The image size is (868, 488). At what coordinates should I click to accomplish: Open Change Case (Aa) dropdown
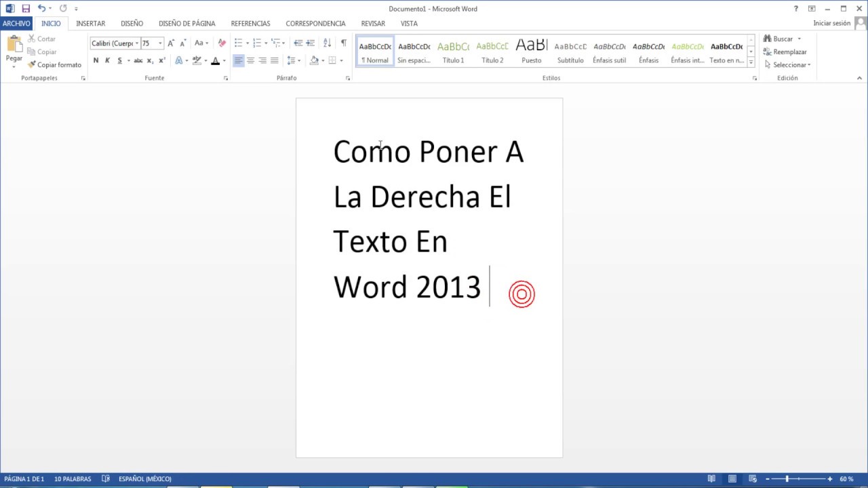(x=201, y=43)
